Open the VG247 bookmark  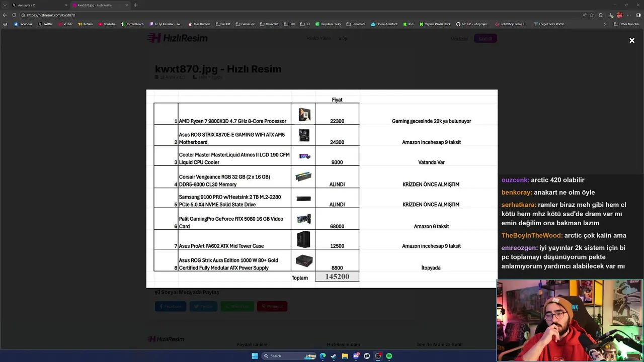(65, 24)
